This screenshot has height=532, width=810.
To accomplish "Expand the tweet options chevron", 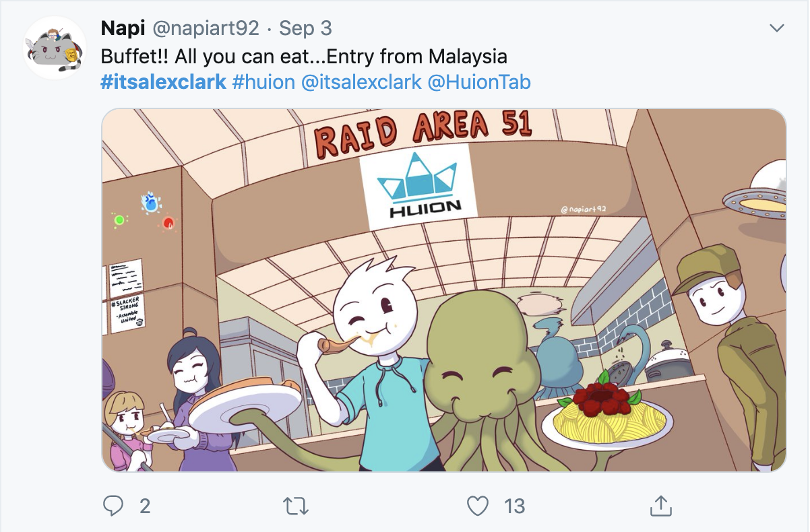I will tap(777, 28).
